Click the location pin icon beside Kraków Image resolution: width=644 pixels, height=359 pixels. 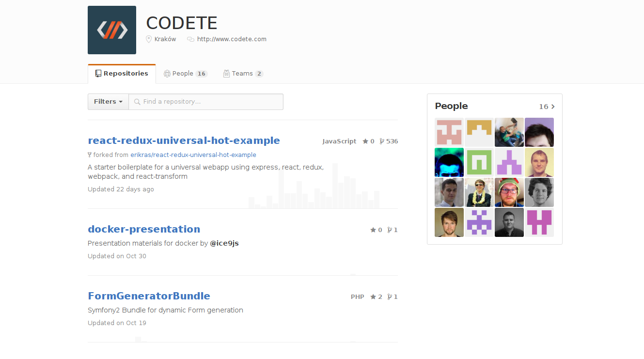coord(149,39)
